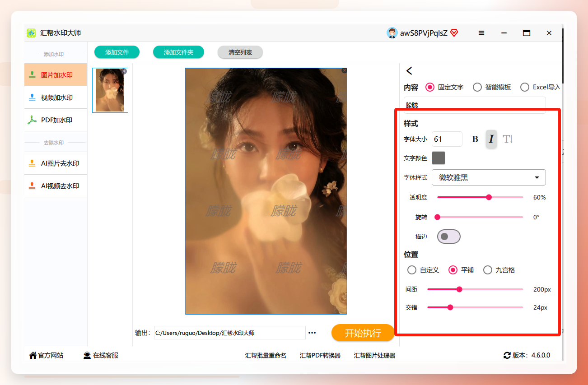The width and height of the screenshot is (588, 385).
Task: Click the 官方网站 home icon
Action: coord(33,355)
